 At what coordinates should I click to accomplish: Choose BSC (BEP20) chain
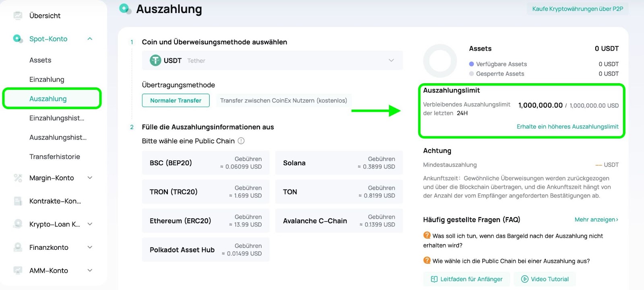point(206,163)
